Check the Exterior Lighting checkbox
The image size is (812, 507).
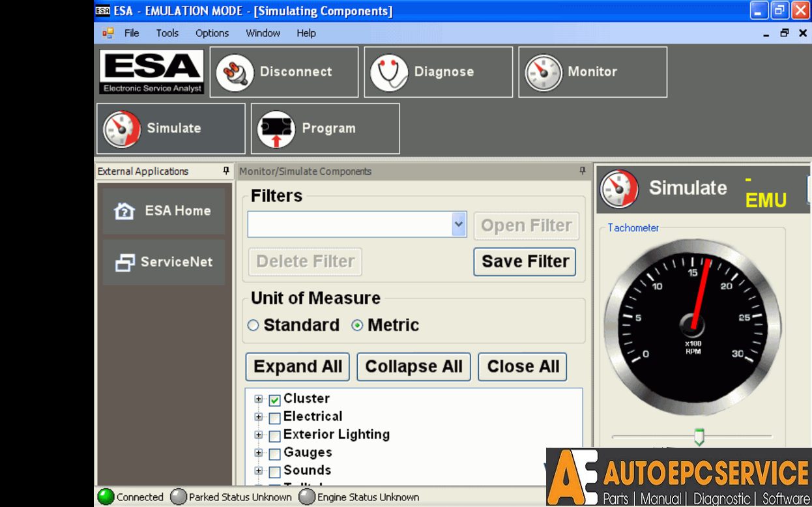(x=275, y=436)
